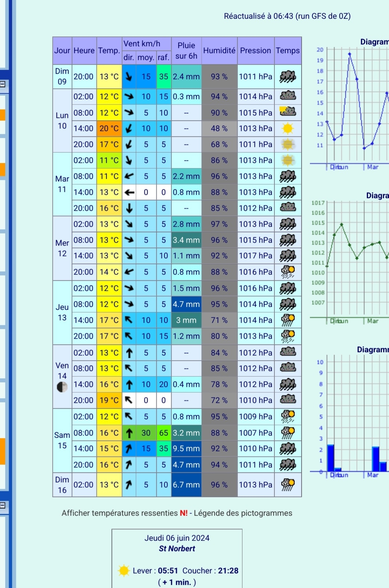Click the wind direction arrow for Sam 15 08:00
The width and height of the screenshot is (389, 588).
129,433
